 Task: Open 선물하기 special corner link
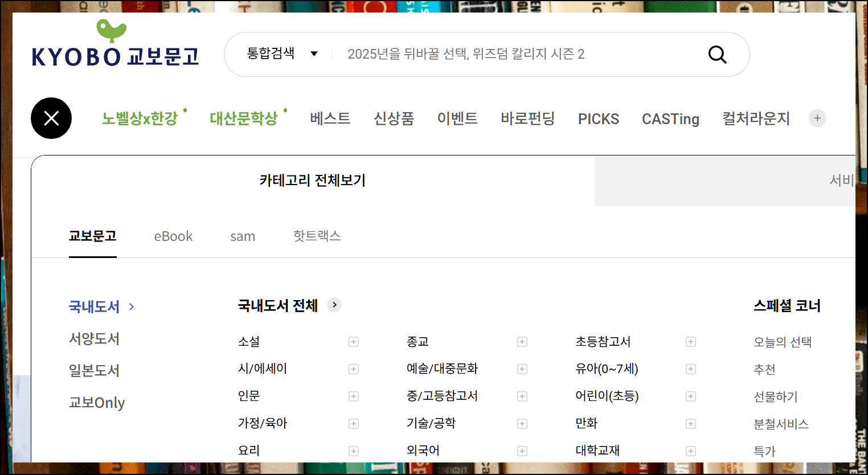[x=776, y=396]
